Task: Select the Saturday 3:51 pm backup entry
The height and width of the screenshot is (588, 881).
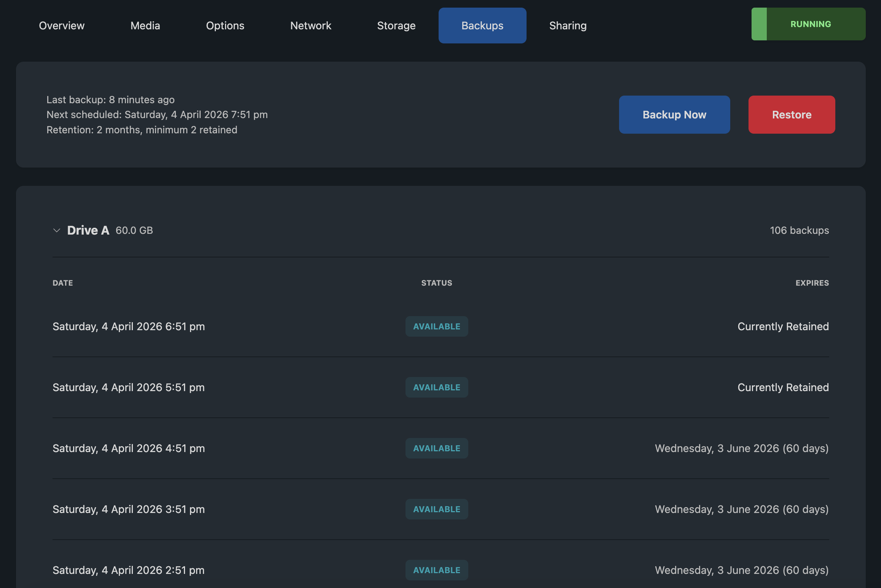Action: coord(128,509)
